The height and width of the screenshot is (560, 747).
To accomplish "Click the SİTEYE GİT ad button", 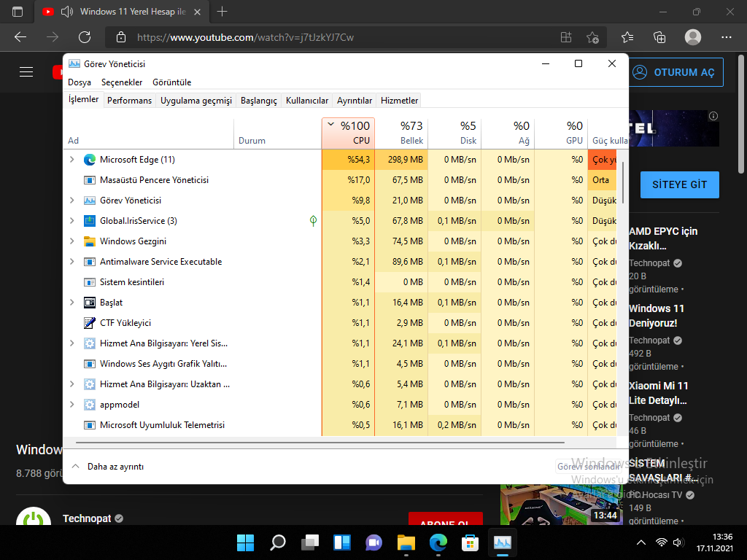I will pyautogui.click(x=680, y=184).
